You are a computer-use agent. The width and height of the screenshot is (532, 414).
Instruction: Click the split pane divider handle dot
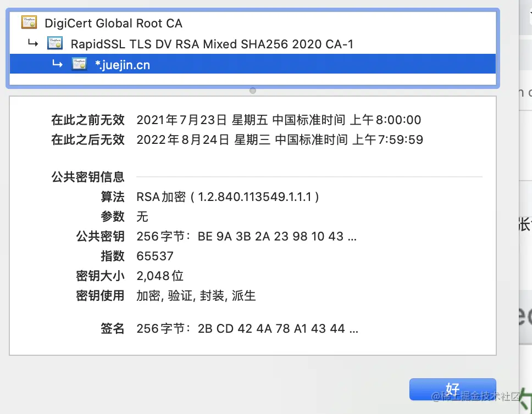pos(252,91)
